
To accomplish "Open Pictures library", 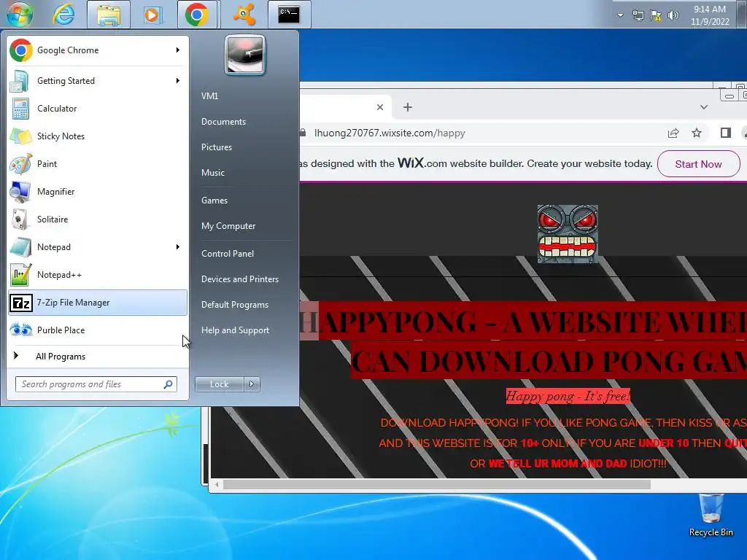I will pos(216,147).
